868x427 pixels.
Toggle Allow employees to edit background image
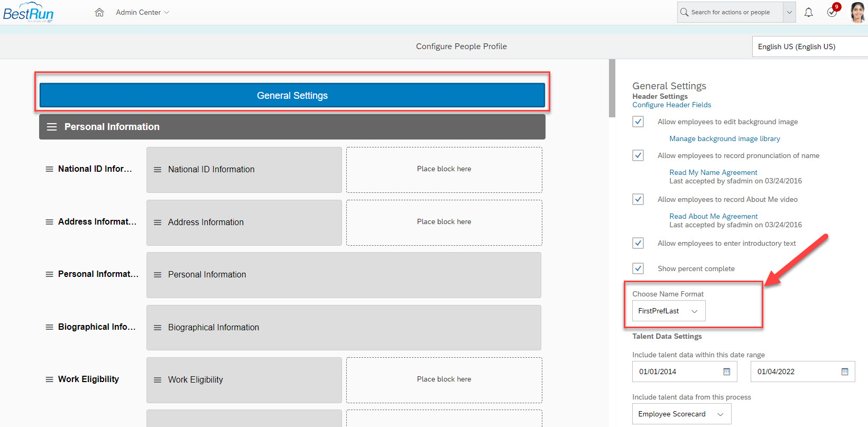click(x=638, y=122)
